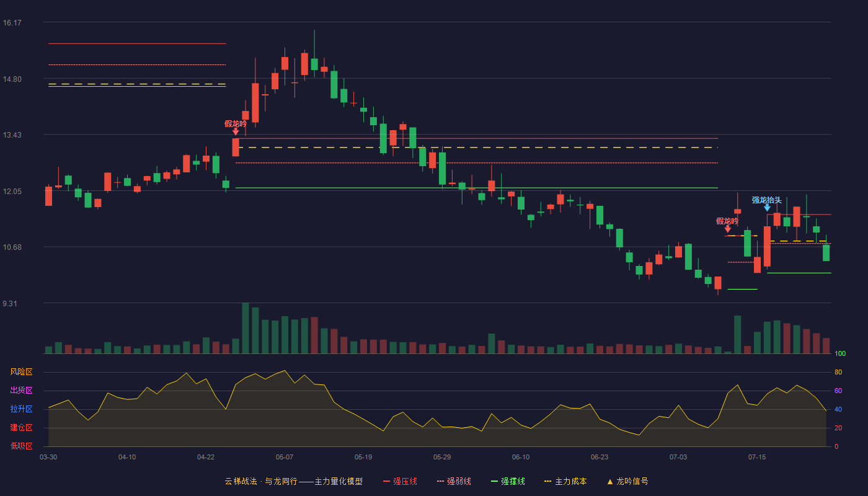Select the 出货区 zone label
868x496 pixels.
21,391
